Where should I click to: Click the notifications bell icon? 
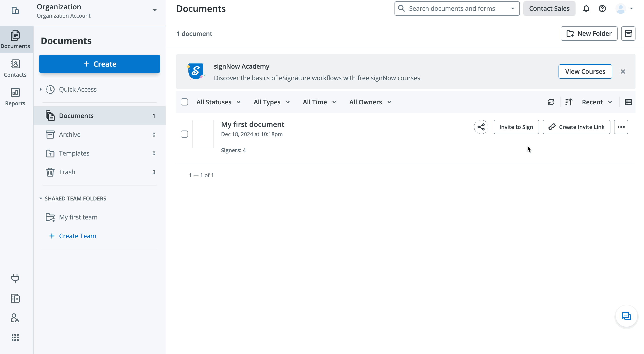[586, 9]
